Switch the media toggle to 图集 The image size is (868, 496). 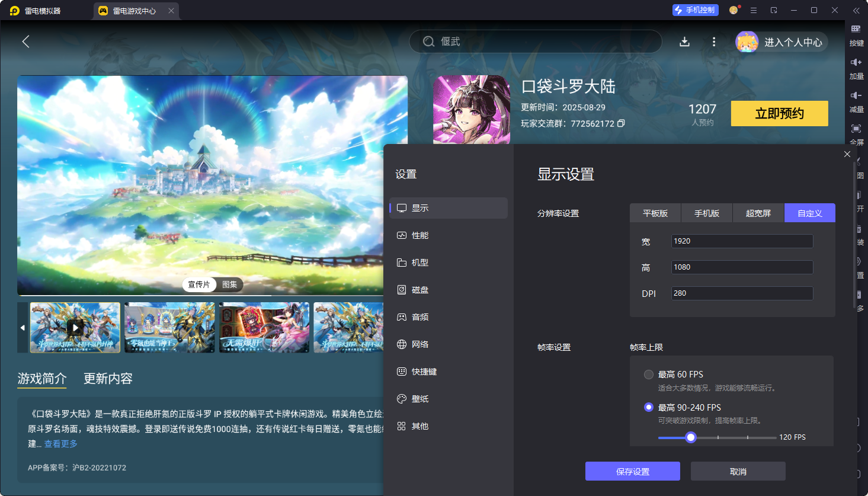coord(229,284)
